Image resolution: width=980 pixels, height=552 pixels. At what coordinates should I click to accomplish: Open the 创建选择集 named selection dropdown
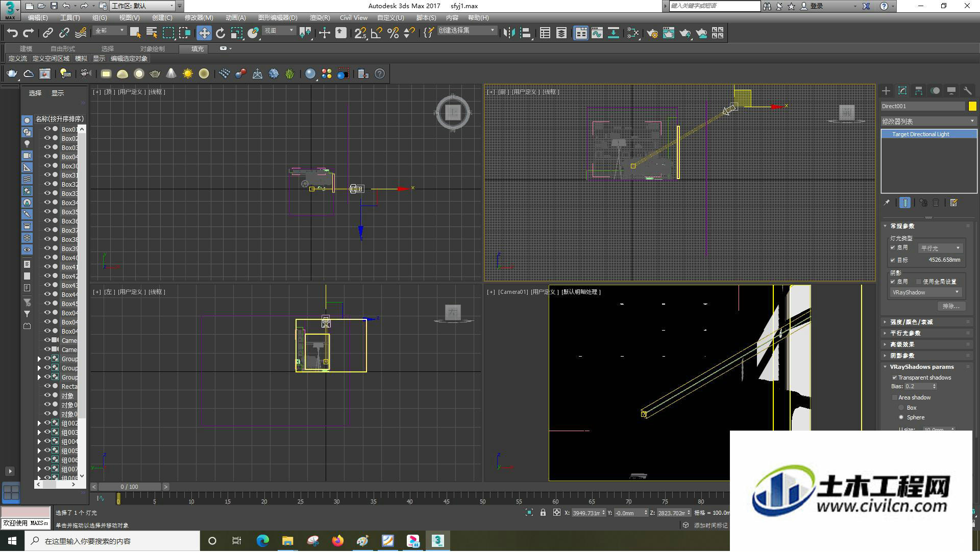pos(467,31)
